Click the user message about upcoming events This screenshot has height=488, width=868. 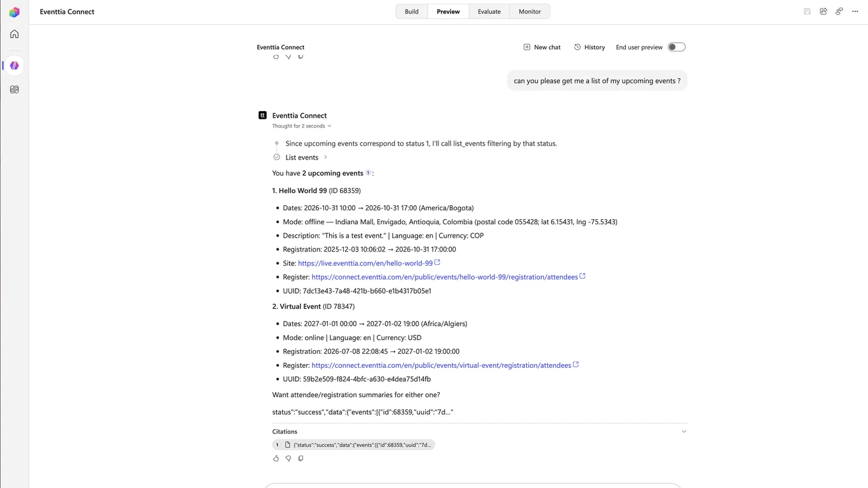(x=597, y=81)
